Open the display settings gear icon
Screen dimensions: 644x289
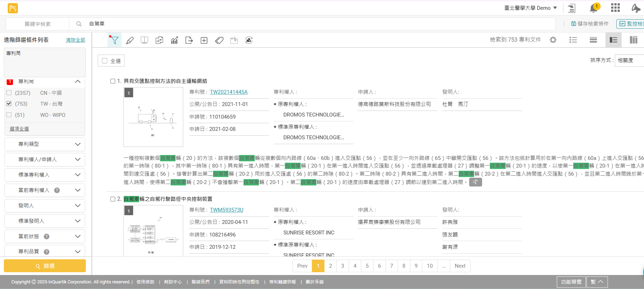(x=553, y=40)
